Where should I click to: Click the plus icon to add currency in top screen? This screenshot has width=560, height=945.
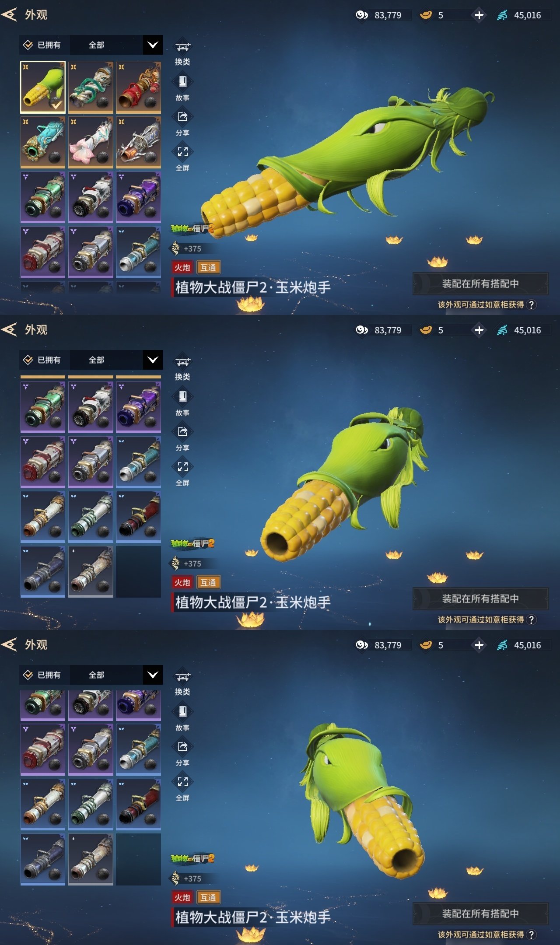click(x=479, y=15)
